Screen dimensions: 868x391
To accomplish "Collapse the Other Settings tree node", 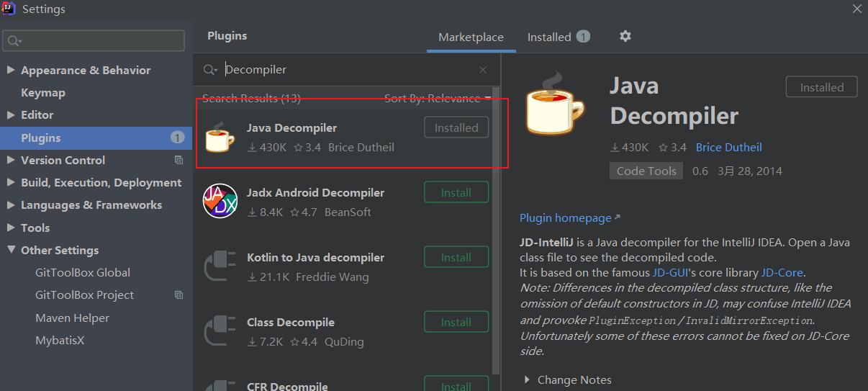I will click(11, 250).
